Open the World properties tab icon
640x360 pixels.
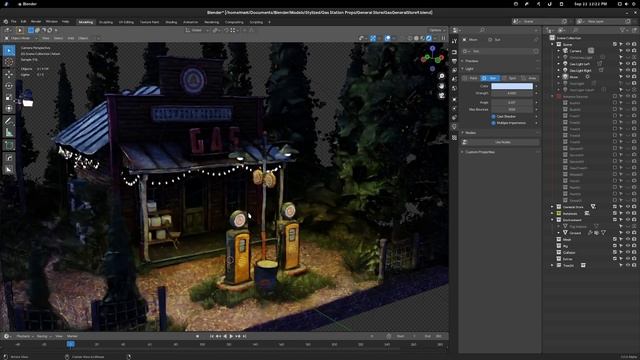coord(454,89)
